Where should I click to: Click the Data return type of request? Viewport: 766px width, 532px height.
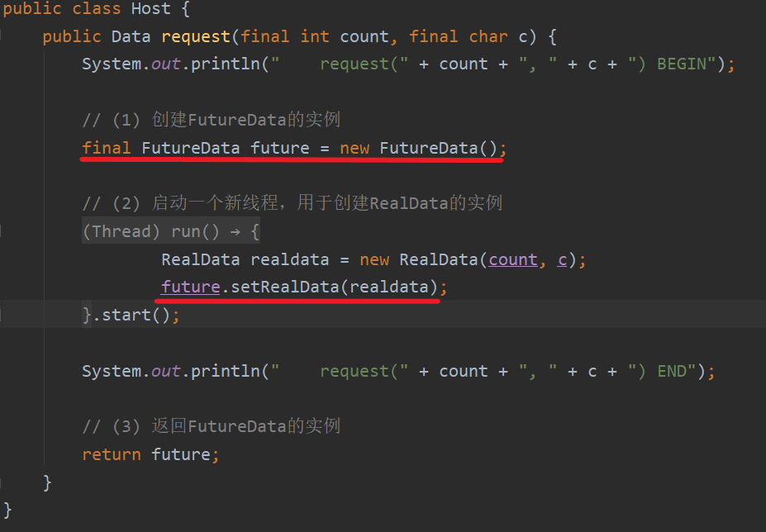pos(131,36)
